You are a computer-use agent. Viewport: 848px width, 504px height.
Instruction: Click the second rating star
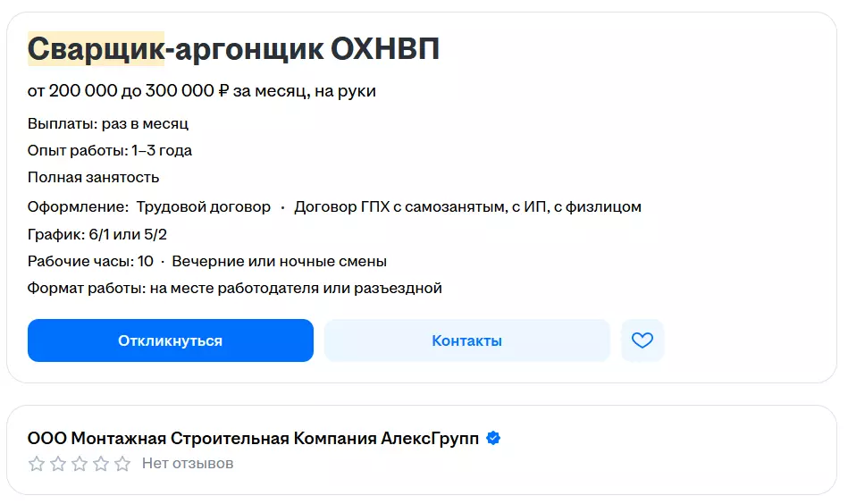(58, 464)
